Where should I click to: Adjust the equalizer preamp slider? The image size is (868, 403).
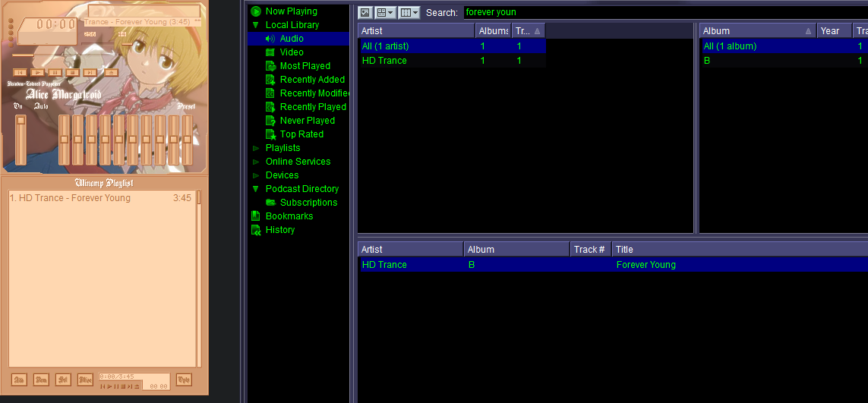21,140
